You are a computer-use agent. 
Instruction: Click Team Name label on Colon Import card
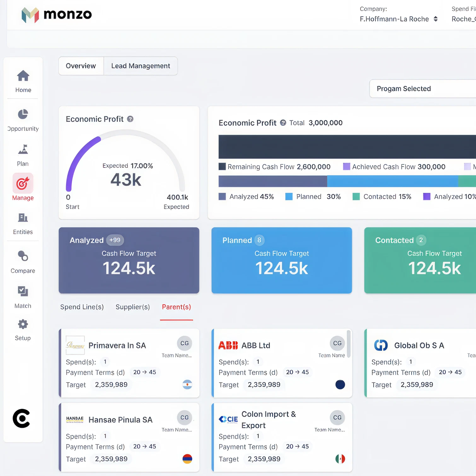click(x=330, y=430)
